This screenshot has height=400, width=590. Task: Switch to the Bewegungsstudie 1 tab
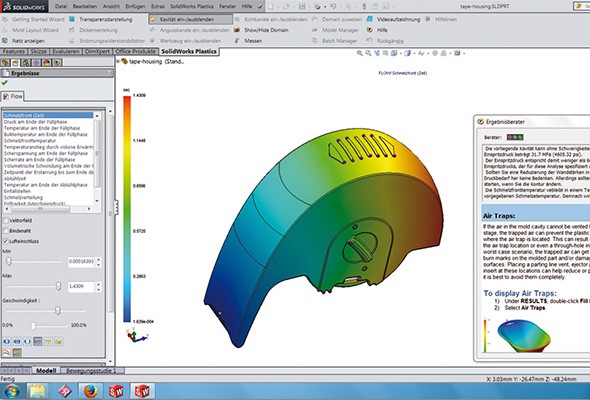91,371
